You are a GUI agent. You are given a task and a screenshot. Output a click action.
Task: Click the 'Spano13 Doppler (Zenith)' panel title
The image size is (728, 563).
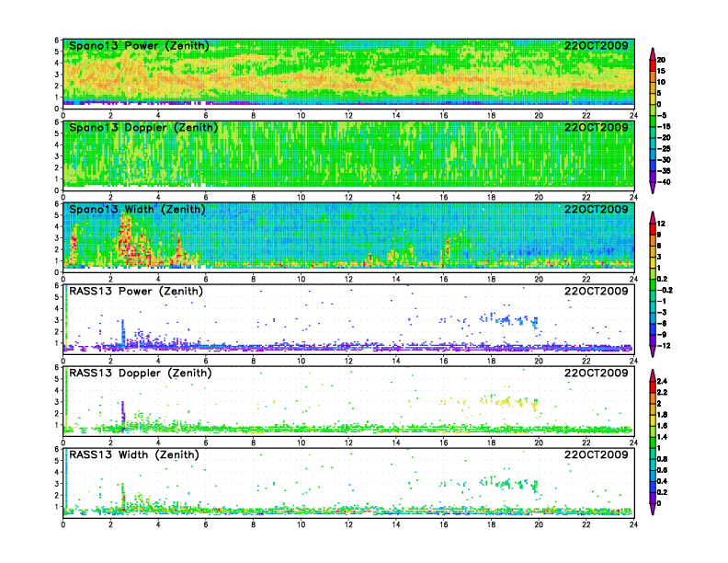point(143,128)
